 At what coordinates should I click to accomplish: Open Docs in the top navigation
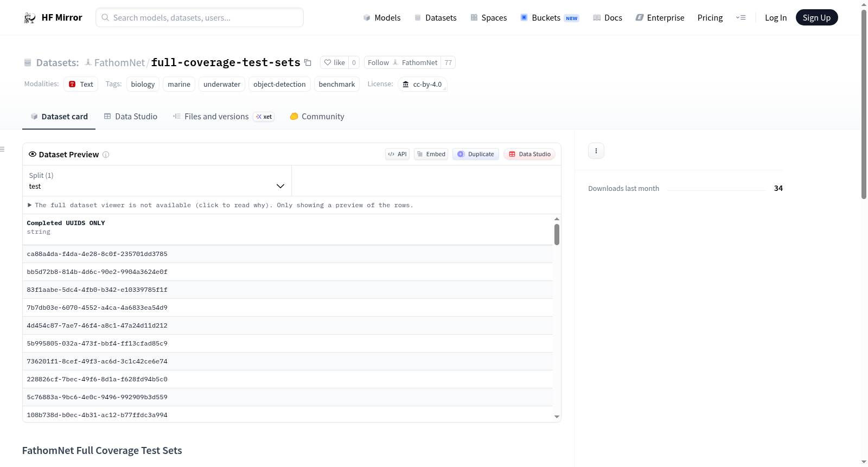(608, 18)
